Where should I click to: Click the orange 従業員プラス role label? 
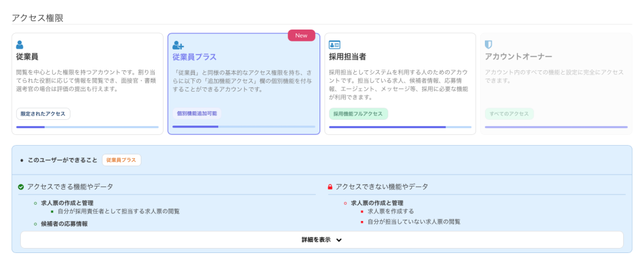click(121, 160)
